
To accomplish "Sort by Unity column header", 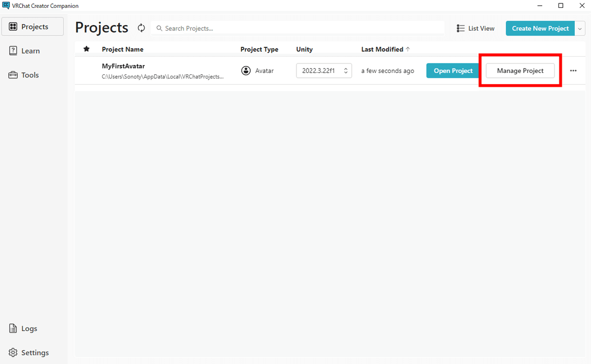I will [x=304, y=49].
